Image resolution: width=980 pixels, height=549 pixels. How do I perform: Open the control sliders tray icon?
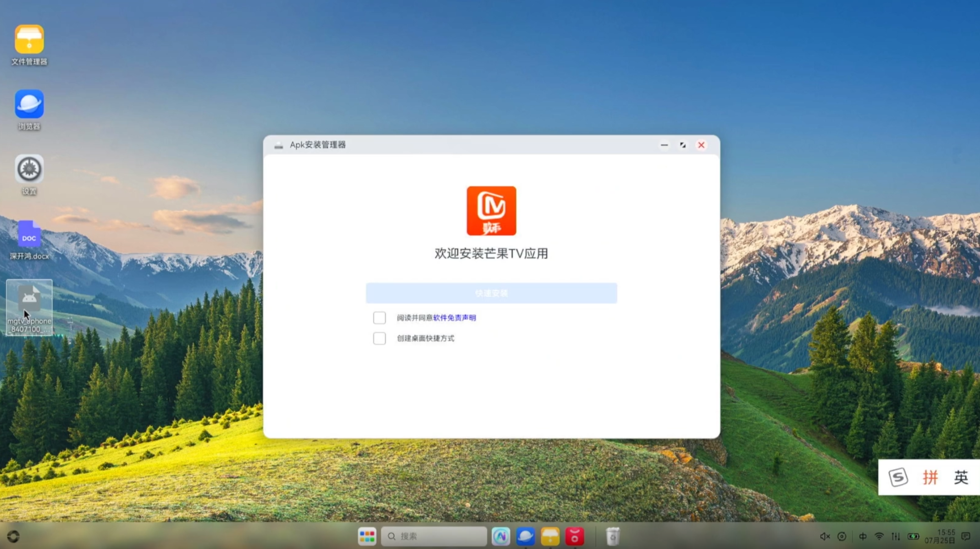(x=896, y=536)
